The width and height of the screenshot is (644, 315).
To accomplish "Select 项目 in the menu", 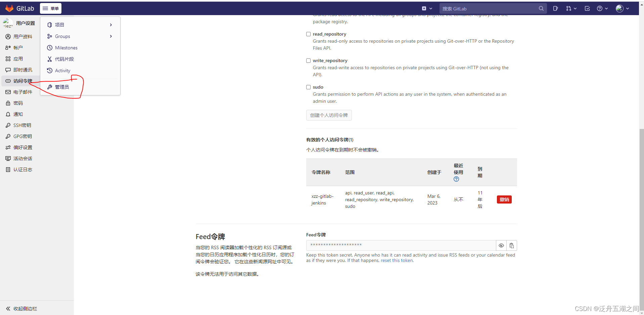I will (x=80, y=25).
